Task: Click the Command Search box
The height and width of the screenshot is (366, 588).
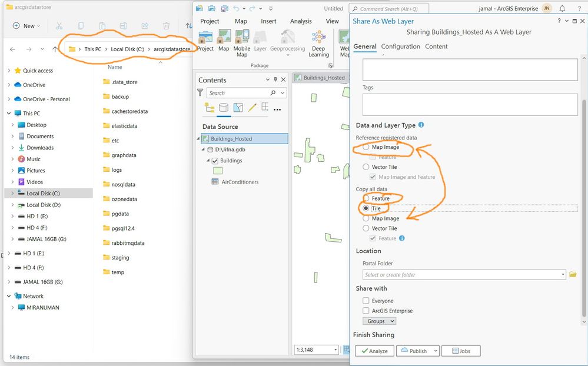Action: (389, 9)
